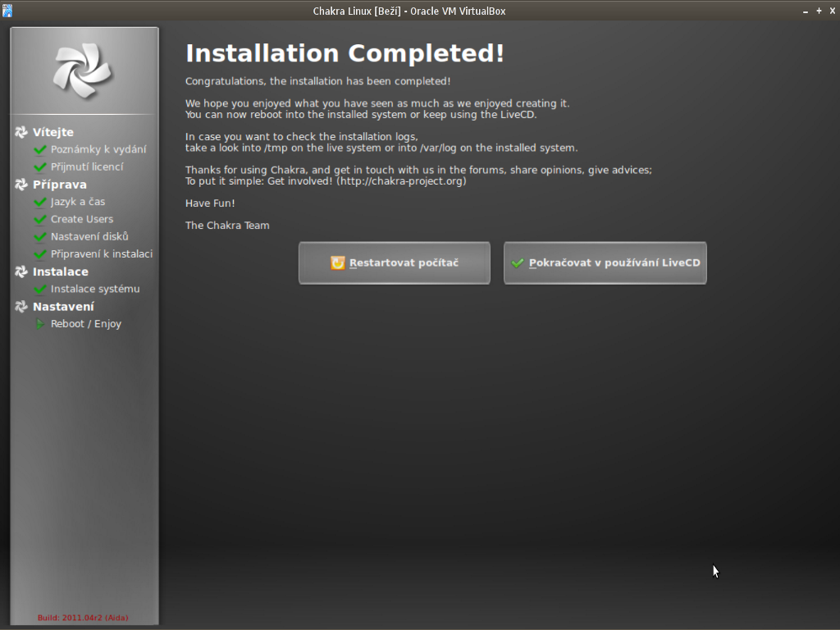
Task: Open the Nastavení disků step
Action: click(x=89, y=236)
